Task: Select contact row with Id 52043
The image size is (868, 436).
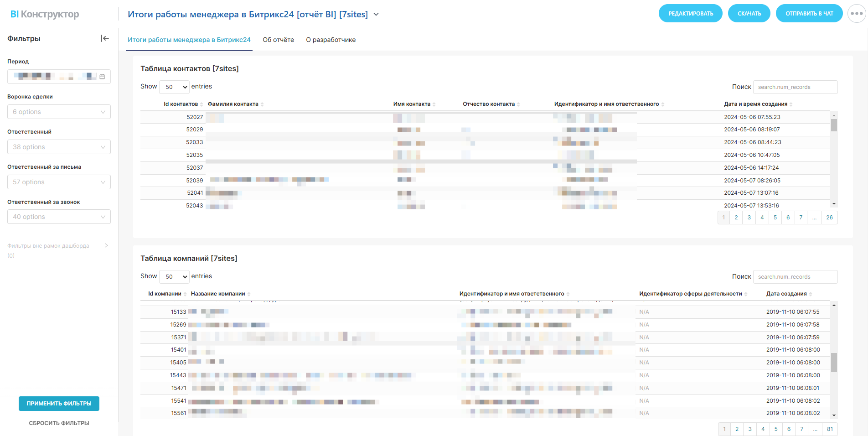Action: [x=485, y=206]
